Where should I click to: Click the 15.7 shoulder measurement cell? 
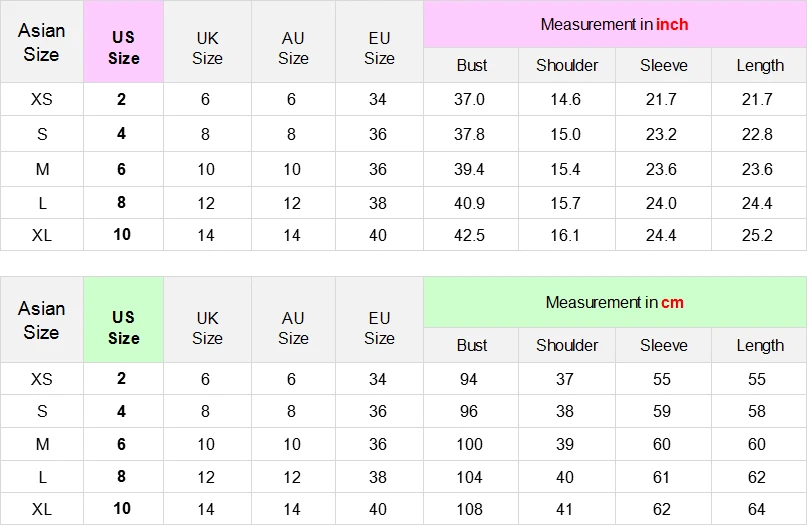tap(565, 204)
